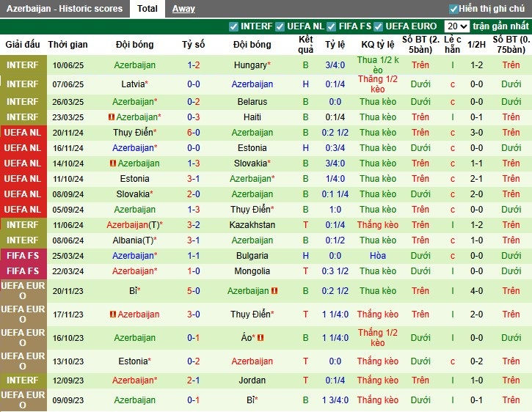The image size is (532, 412).
Task: Click red card icon in 20/11/23 Bỉ match
Action: [274, 291]
